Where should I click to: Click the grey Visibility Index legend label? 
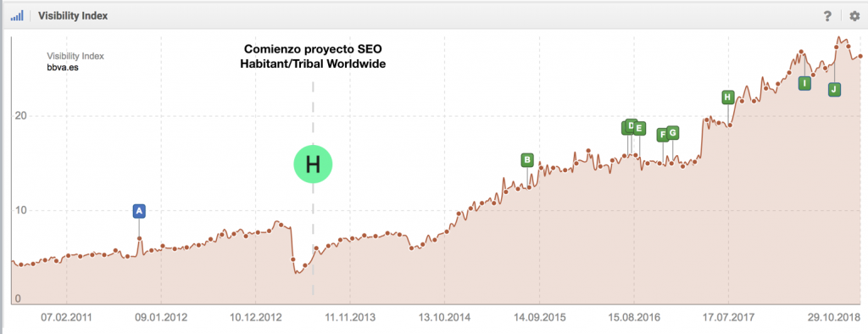pyautogui.click(x=75, y=56)
